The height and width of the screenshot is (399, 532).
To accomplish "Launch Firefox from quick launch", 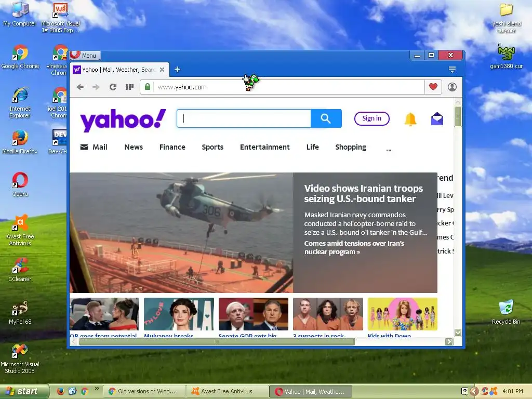I will pyautogui.click(x=60, y=391).
